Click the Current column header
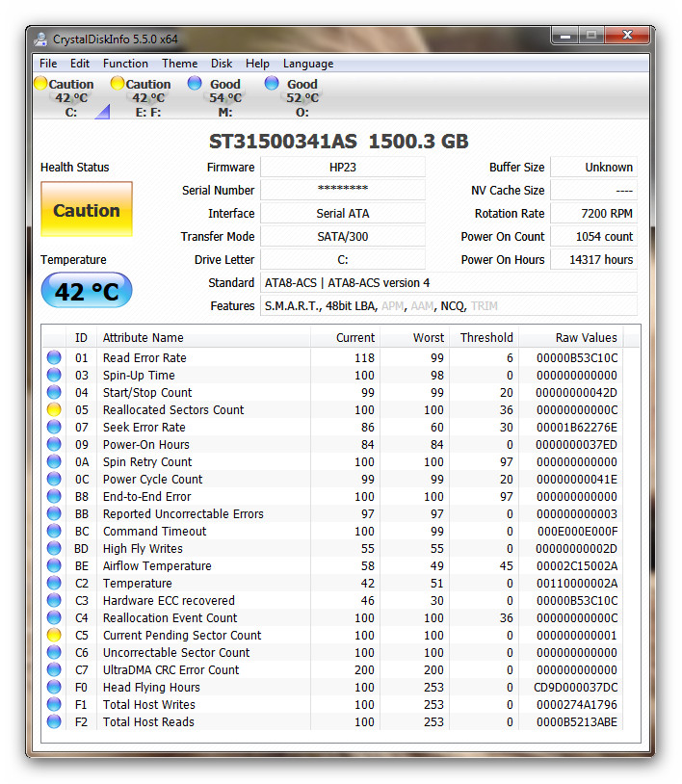The width and height of the screenshot is (682, 784). click(346, 337)
